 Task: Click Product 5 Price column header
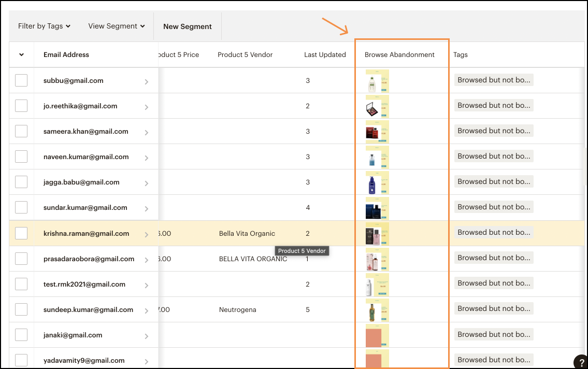pos(179,55)
